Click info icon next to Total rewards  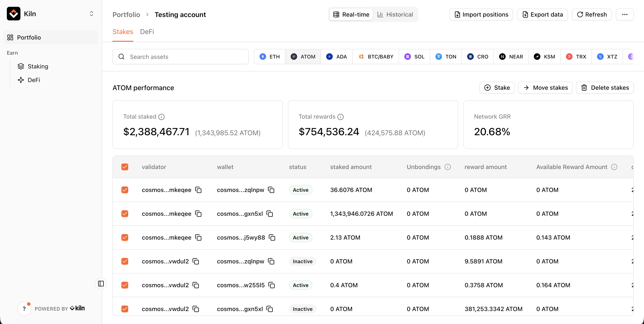[x=341, y=117]
